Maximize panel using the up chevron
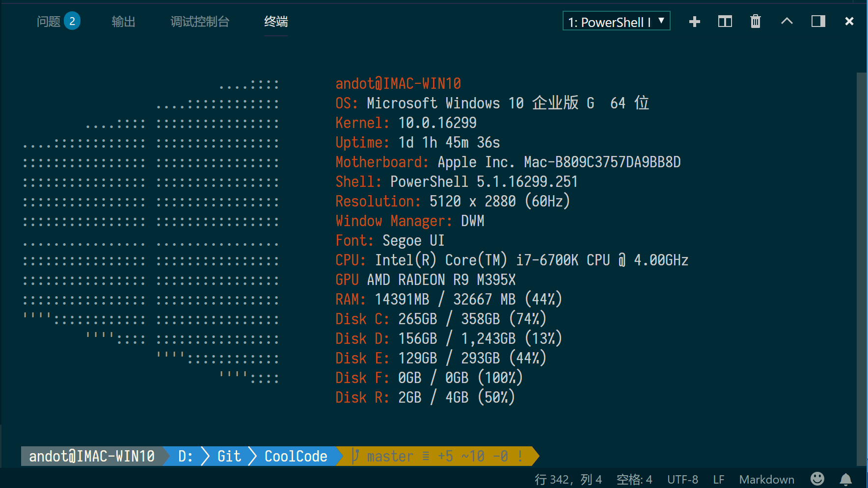Screen dimensions: 868x488 click(x=787, y=21)
